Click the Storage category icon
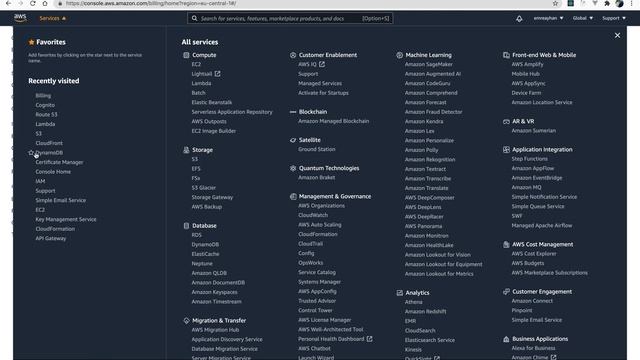This screenshot has height=360, width=640. [186, 150]
